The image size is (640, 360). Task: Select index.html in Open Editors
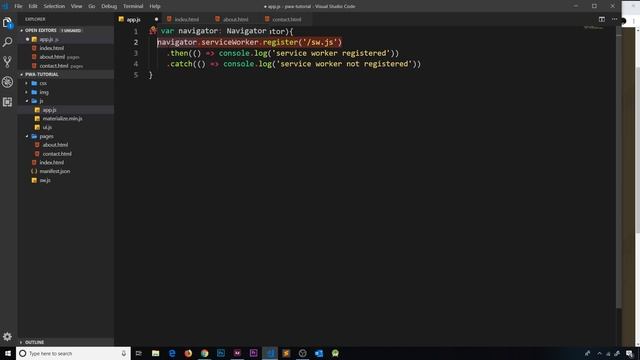(66, 48)
